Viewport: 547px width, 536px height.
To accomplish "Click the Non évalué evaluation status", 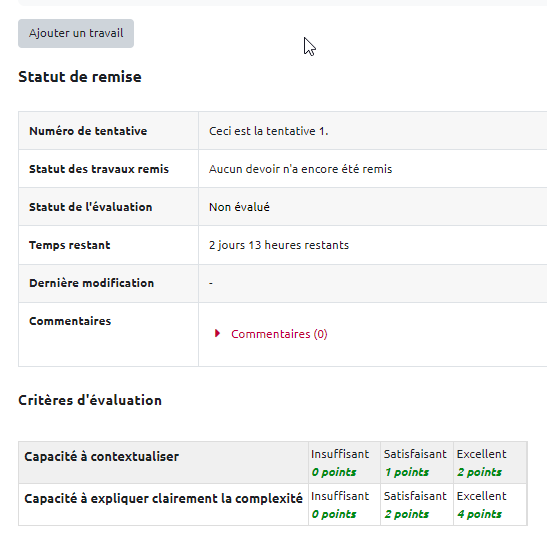I will point(239,207).
